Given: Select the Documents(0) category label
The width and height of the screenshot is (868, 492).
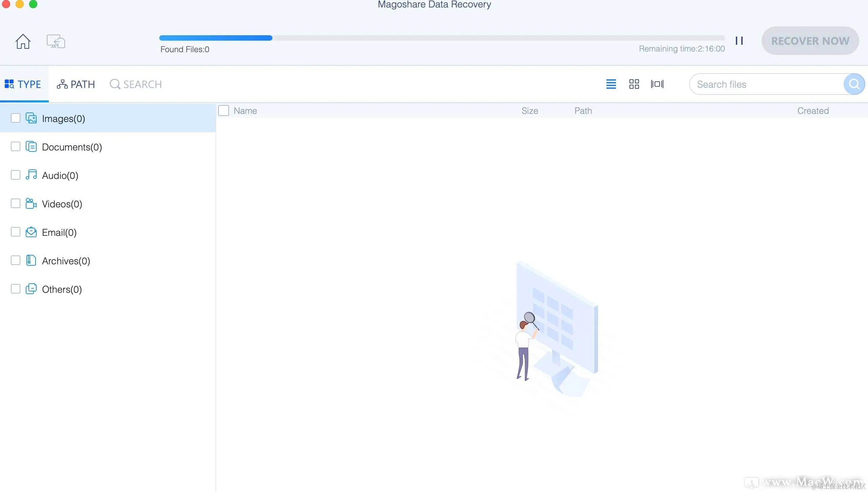Looking at the screenshot, I should click(72, 147).
